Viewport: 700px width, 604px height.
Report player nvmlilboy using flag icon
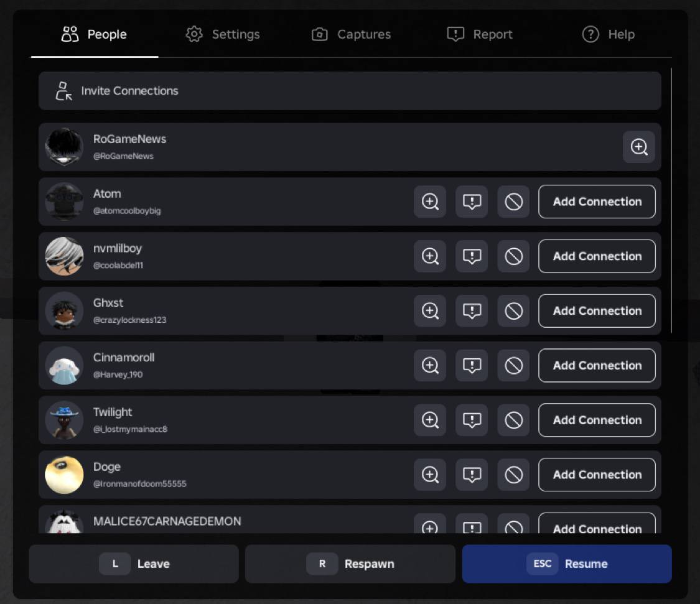pyautogui.click(x=472, y=256)
